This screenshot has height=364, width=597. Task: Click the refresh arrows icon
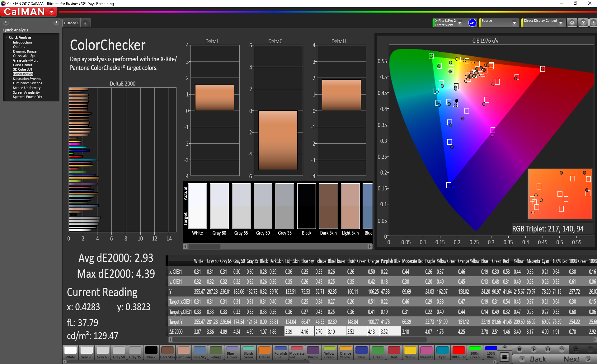[x=576, y=349]
